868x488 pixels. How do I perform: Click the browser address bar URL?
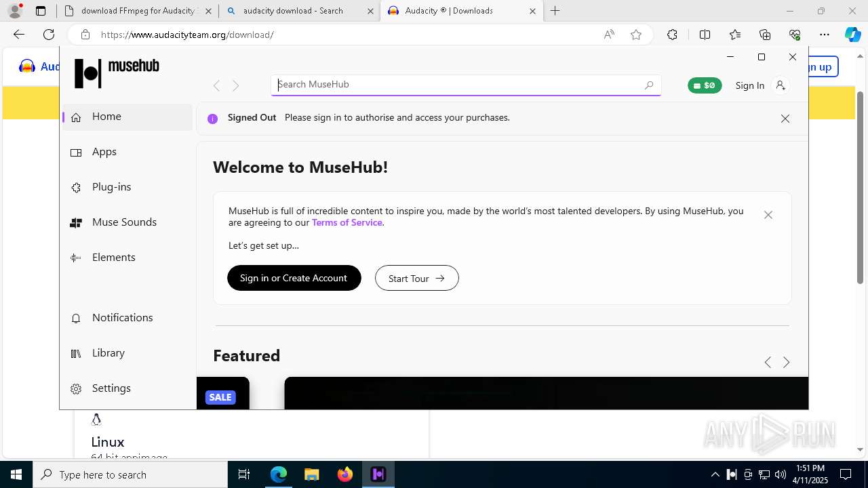pyautogui.click(x=187, y=35)
